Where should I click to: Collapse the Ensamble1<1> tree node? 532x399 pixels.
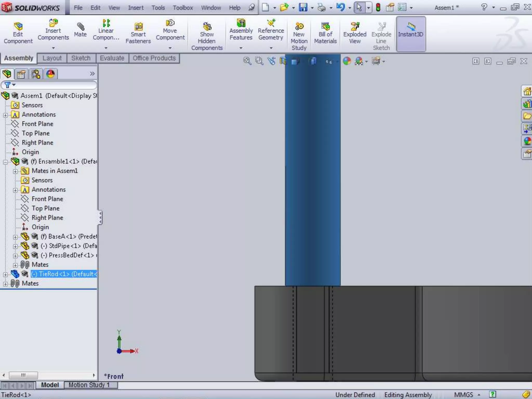coord(5,162)
